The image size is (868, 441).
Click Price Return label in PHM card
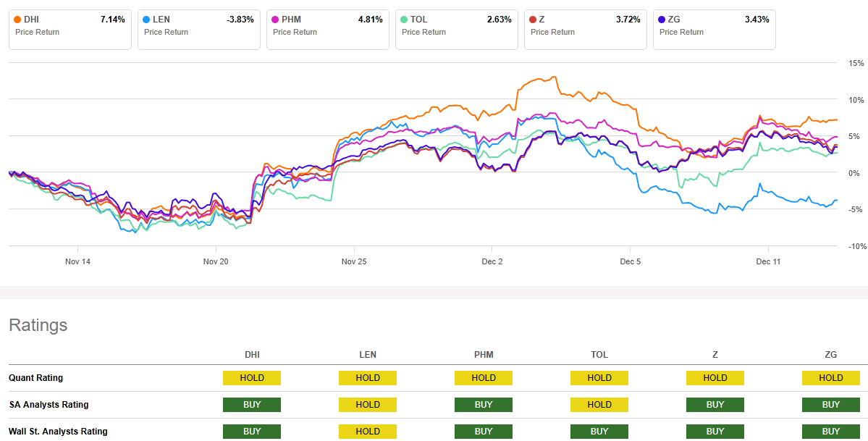click(295, 32)
